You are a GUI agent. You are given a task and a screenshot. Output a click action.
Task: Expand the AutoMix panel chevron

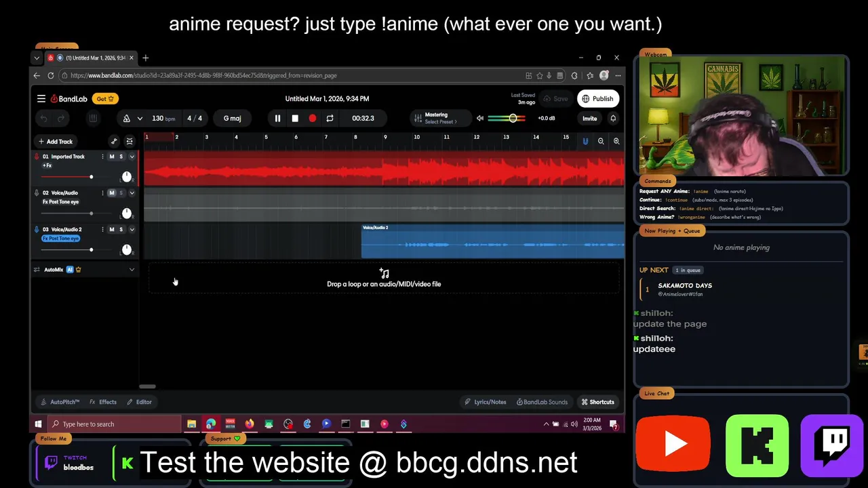click(x=132, y=270)
